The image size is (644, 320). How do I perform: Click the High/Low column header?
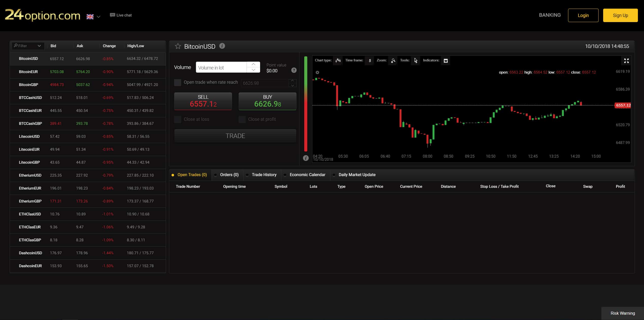pyautogui.click(x=135, y=46)
